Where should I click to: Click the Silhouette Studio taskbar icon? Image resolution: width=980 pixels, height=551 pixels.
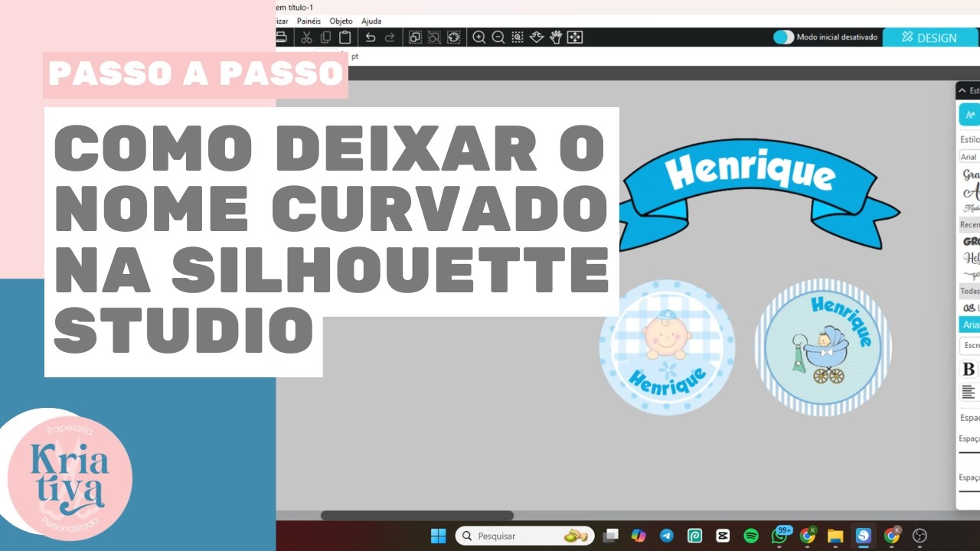[x=864, y=536]
